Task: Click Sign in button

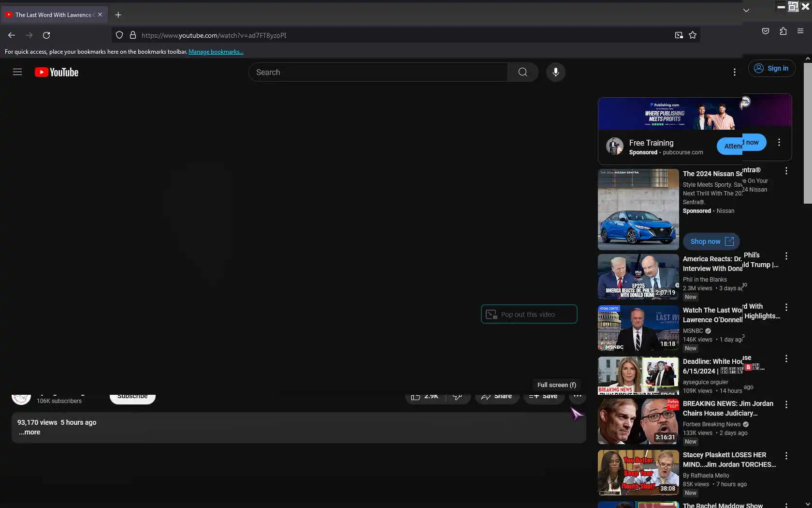Action: point(771,68)
